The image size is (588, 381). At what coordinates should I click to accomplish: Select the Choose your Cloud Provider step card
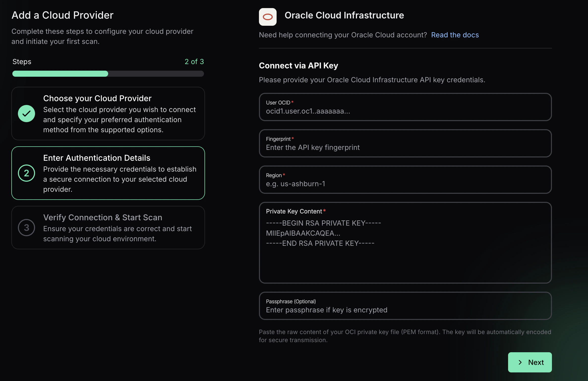[108, 114]
